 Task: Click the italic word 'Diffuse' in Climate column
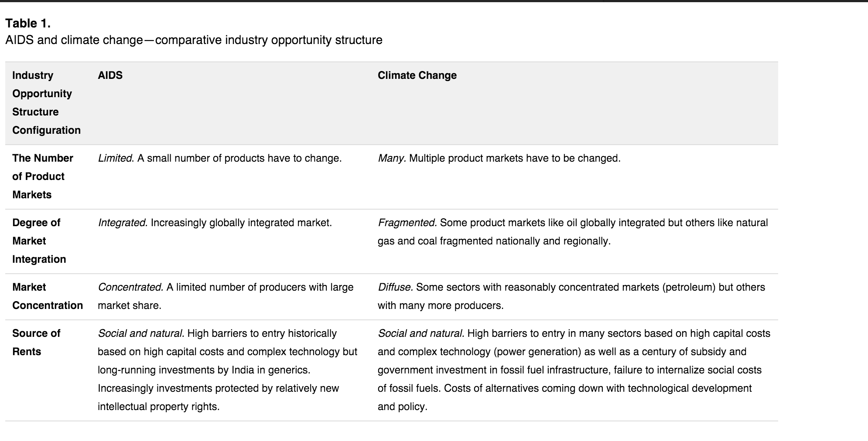395,287
